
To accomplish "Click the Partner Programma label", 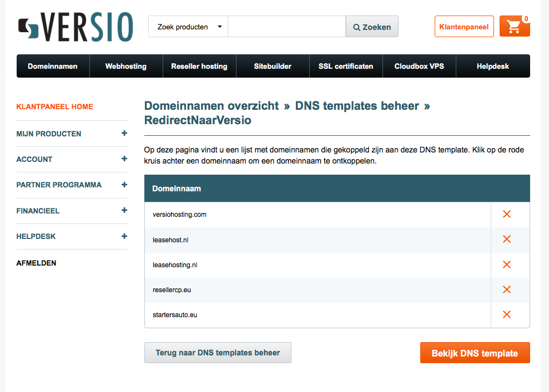I will [x=59, y=185].
